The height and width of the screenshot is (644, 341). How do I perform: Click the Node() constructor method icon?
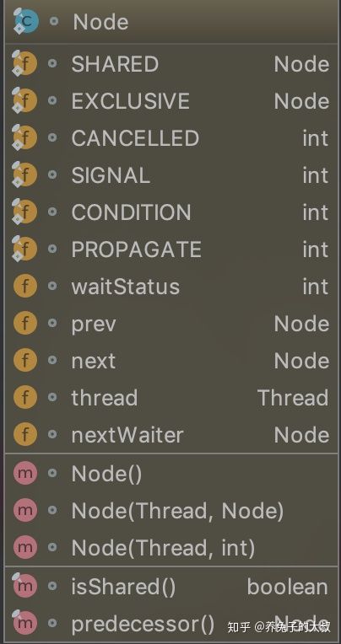[x=25, y=474]
